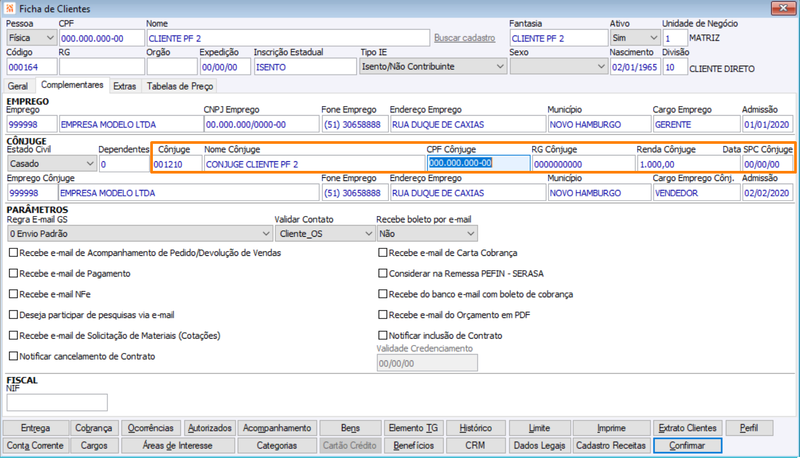The image size is (800, 458).
Task: Expand Regra E-mail GS dropdown
Action: tap(139, 234)
